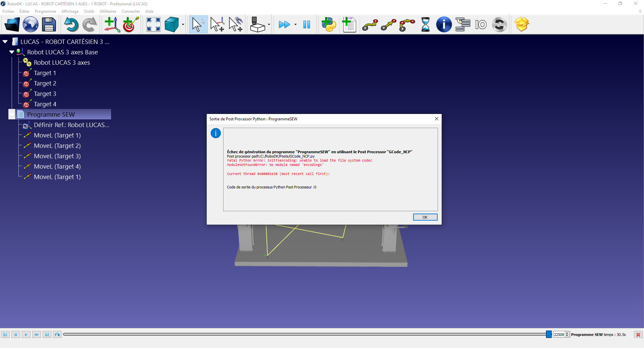Open the fast simulation speed dropdown arrow
The image size is (644, 348).
pos(295,24)
